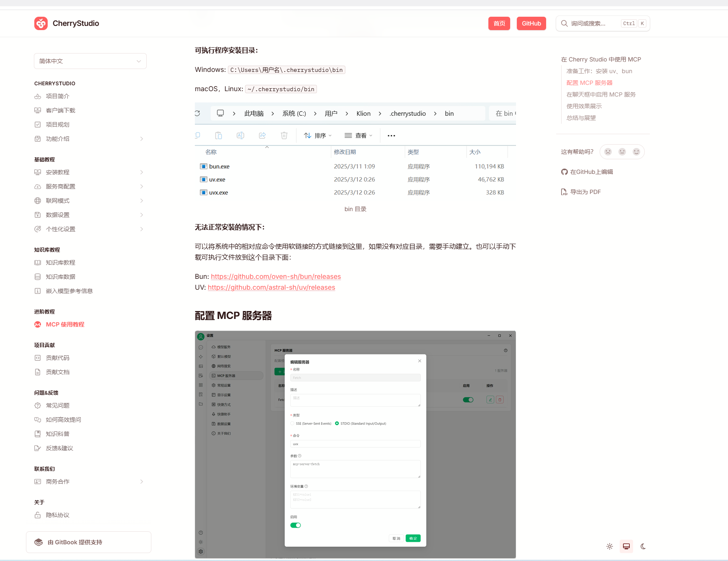Viewport: 728px width, 561px height.
Task: Open the 客户端下载 page
Action: 61,110
